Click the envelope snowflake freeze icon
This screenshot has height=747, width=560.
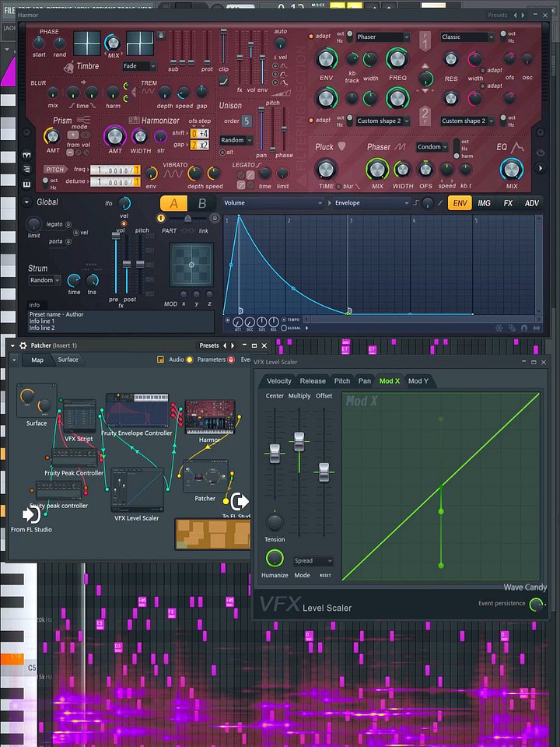pos(499,328)
